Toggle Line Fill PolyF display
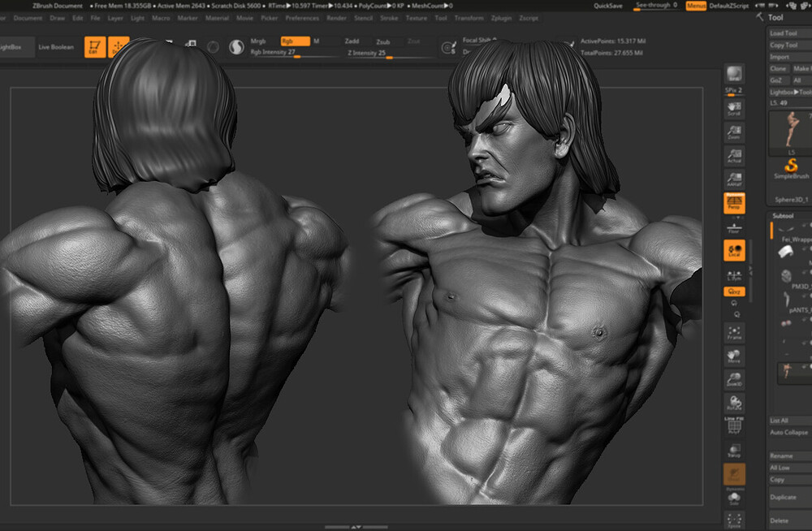 tap(734, 425)
